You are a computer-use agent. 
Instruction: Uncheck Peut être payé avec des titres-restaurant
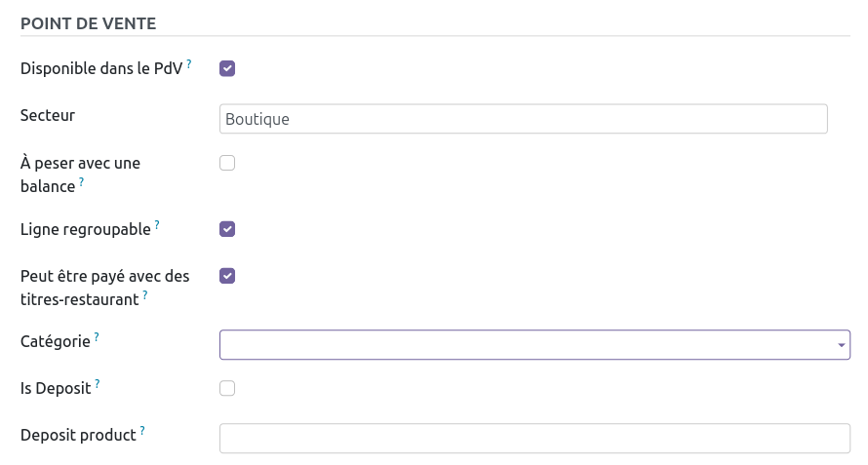[227, 276]
